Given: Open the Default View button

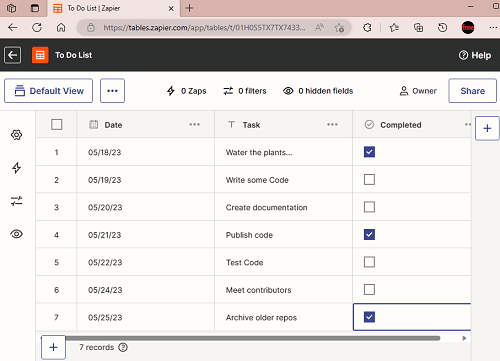Looking at the screenshot, I should [x=48, y=91].
